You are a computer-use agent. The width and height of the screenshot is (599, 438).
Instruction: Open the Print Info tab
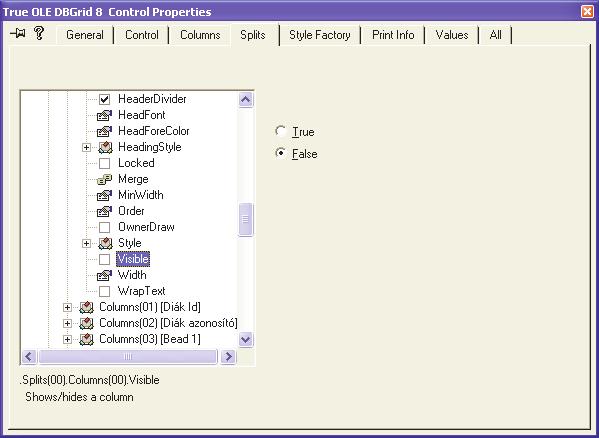pos(393,35)
